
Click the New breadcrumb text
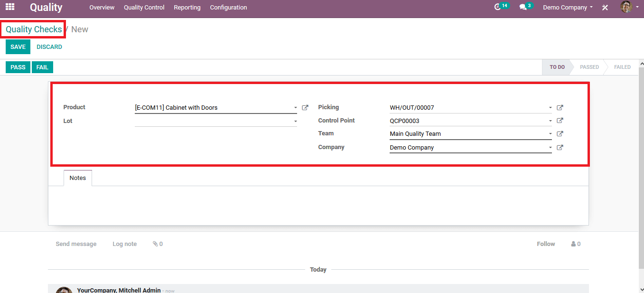click(80, 29)
